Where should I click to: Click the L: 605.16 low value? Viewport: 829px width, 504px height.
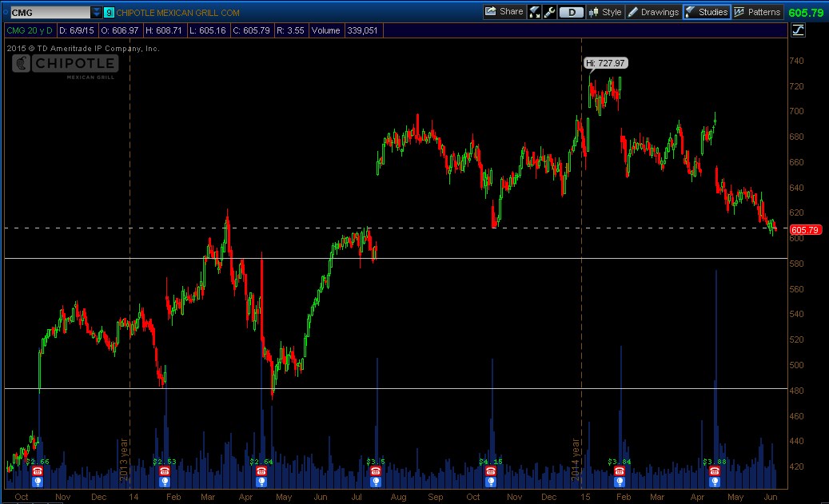[207, 30]
